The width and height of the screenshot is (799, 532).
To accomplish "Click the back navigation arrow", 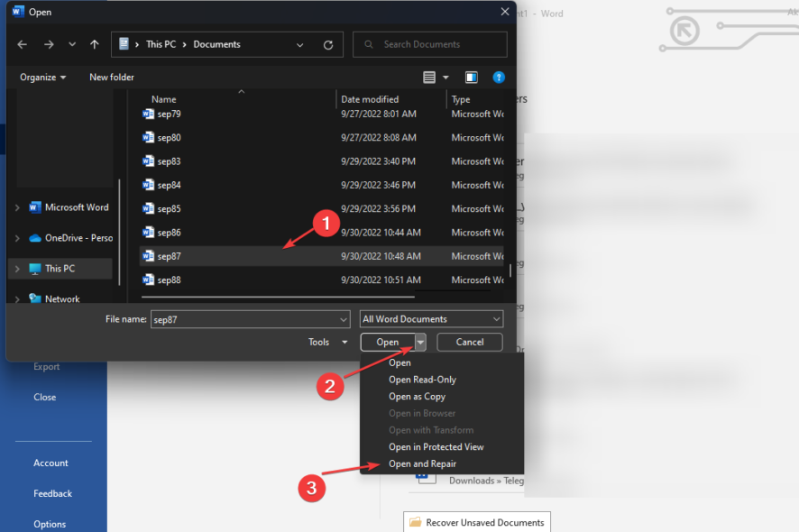I will point(22,43).
